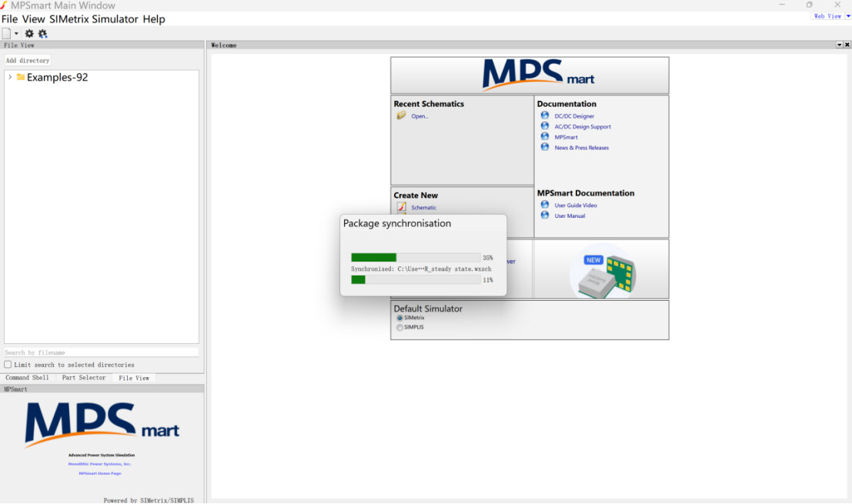The width and height of the screenshot is (852, 504).
Task: Open the AC/DC Design Support link
Action: click(583, 126)
